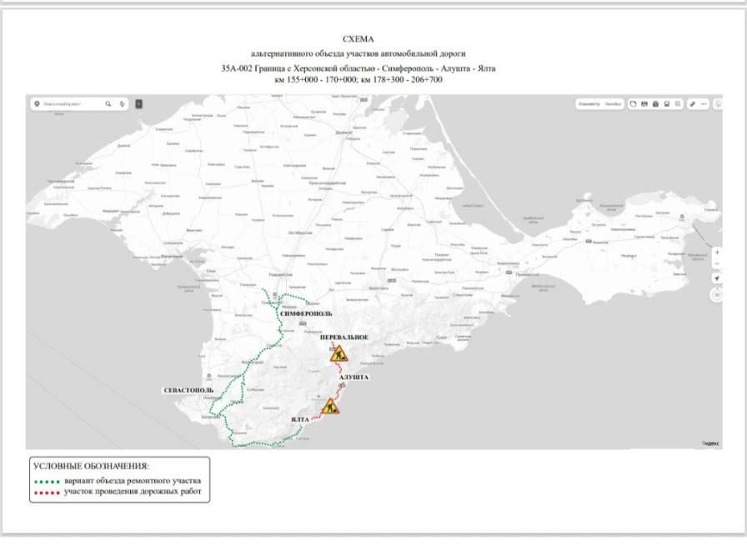Click the public transport bus icon
The width and height of the screenshot is (747, 560).
coord(666,104)
